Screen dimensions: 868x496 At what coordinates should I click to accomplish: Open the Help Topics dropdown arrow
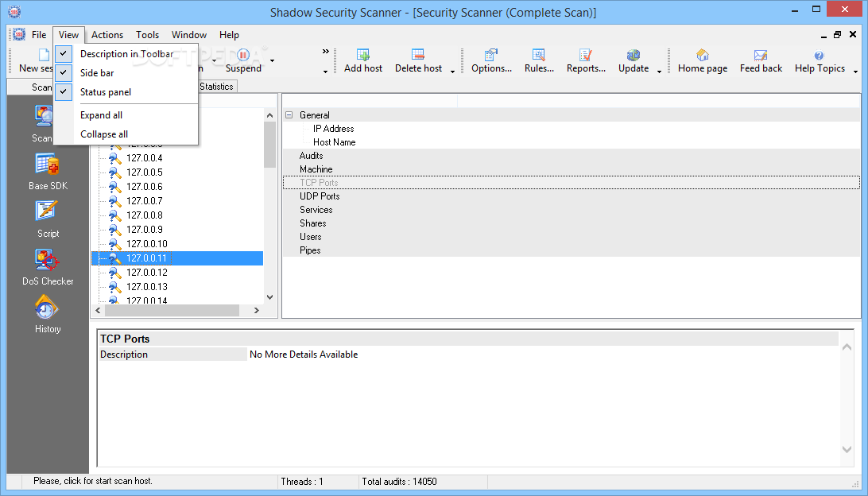click(x=855, y=71)
